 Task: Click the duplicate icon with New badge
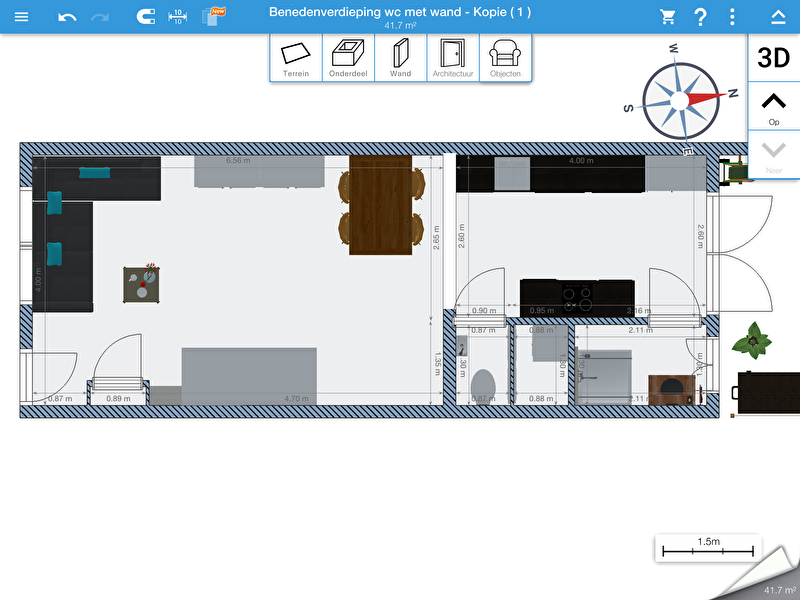coord(211,16)
